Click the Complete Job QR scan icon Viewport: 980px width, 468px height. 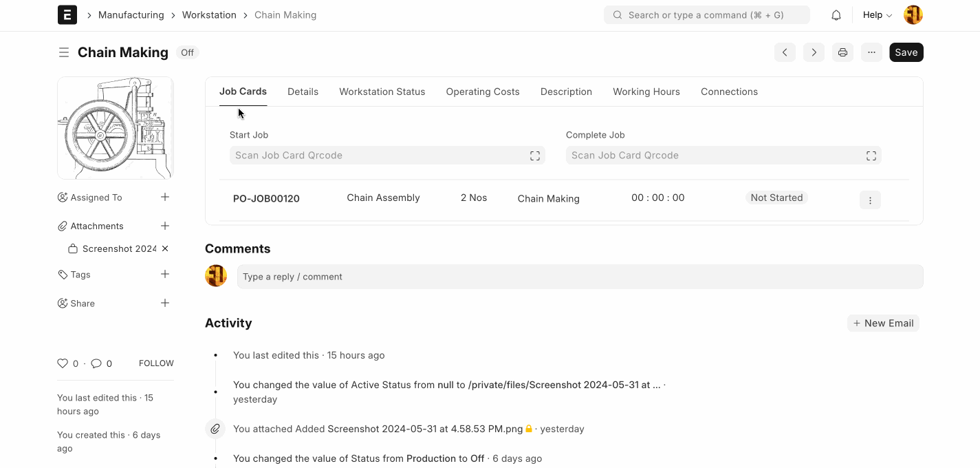tap(871, 156)
